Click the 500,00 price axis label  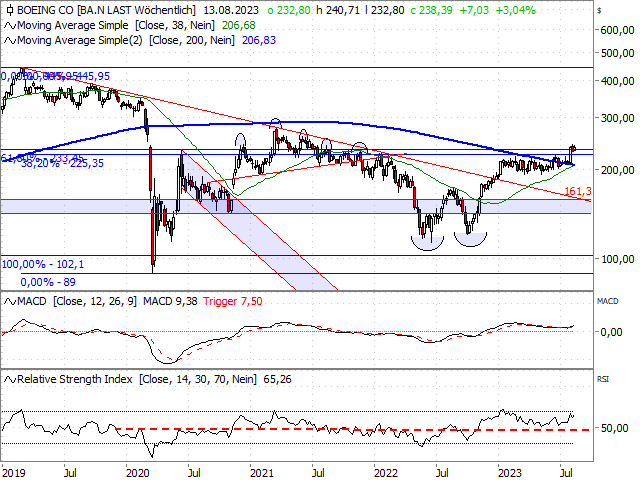618,53
